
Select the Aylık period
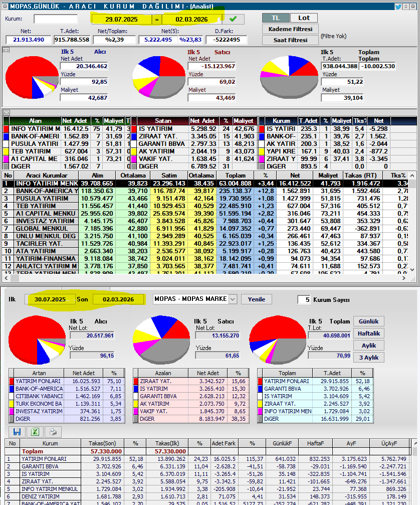click(x=368, y=345)
